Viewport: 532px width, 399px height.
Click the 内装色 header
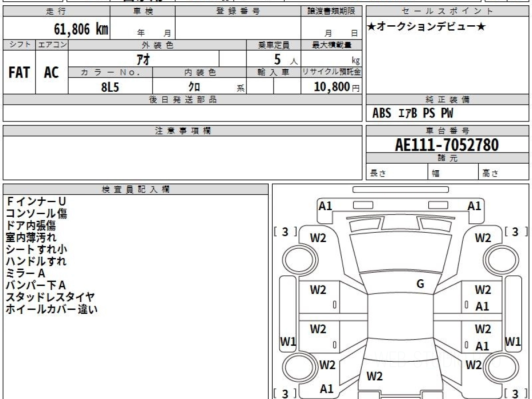pyautogui.click(x=199, y=73)
